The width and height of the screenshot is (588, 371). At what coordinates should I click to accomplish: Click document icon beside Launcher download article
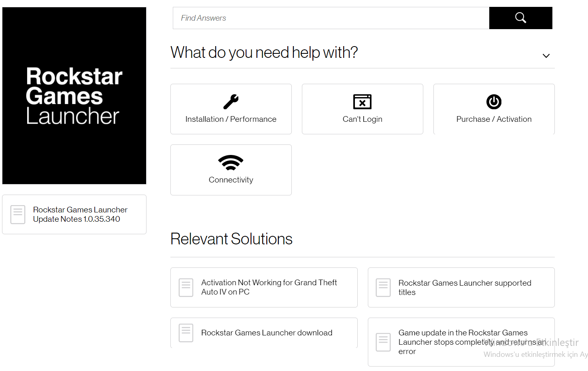(186, 333)
